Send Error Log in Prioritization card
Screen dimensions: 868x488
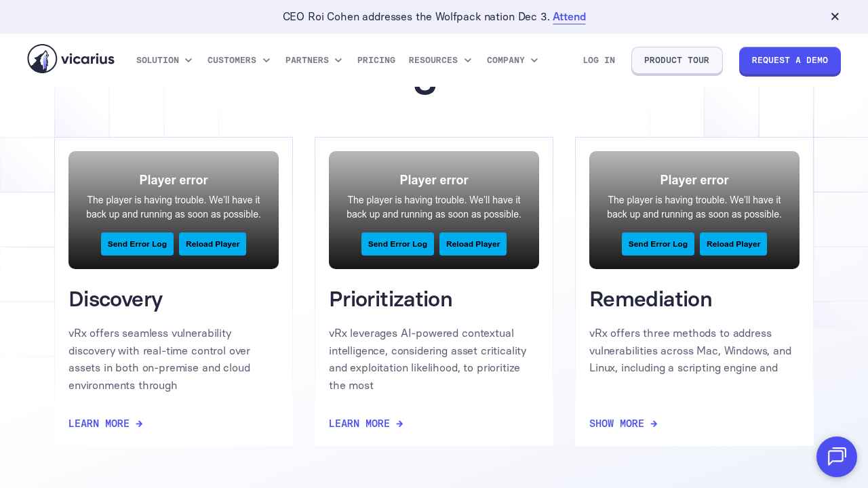[397, 244]
